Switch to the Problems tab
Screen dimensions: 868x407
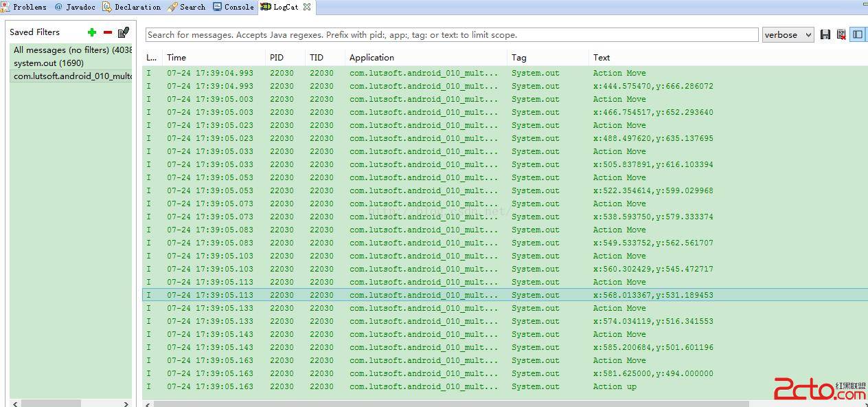24,7
